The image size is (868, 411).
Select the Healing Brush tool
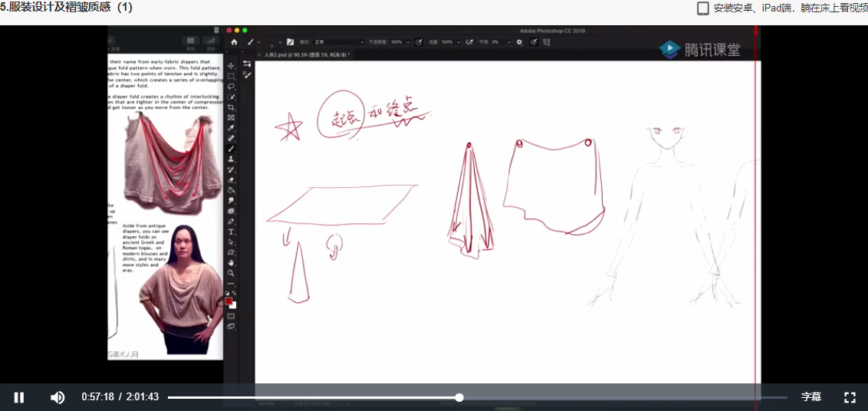[231, 139]
